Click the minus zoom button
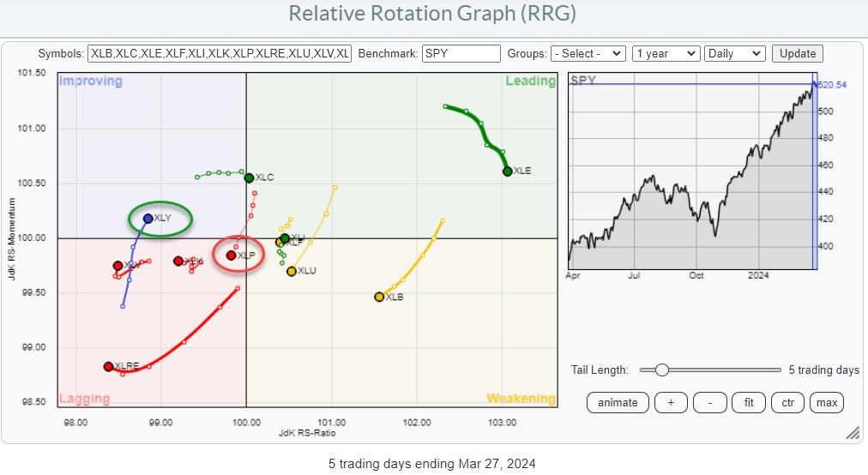 [709, 402]
